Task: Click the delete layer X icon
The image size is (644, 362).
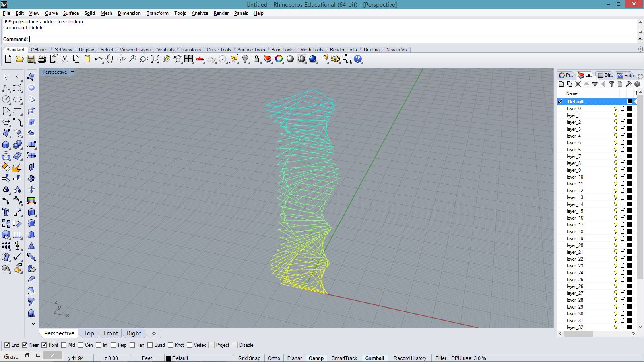Action: coord(578,84)
